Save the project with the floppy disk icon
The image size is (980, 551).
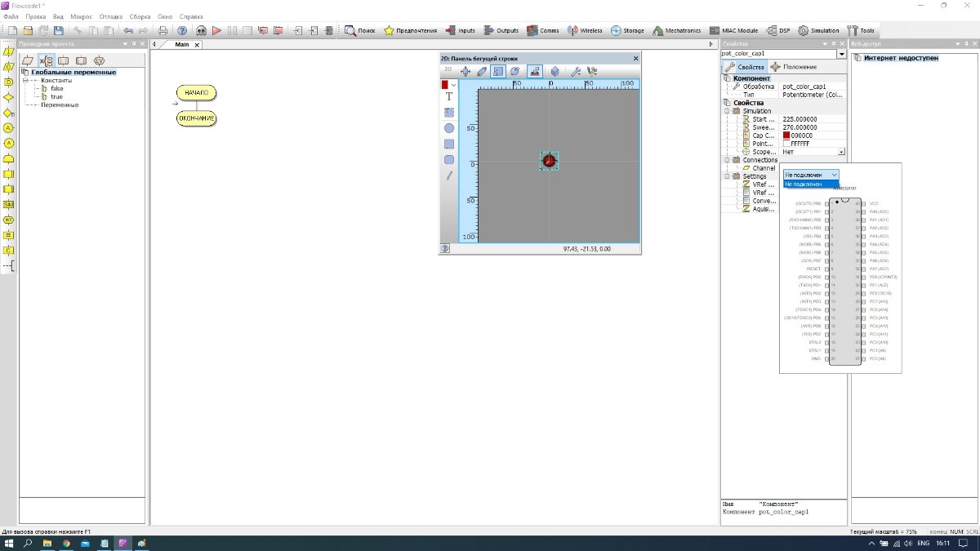coord(59,31)
